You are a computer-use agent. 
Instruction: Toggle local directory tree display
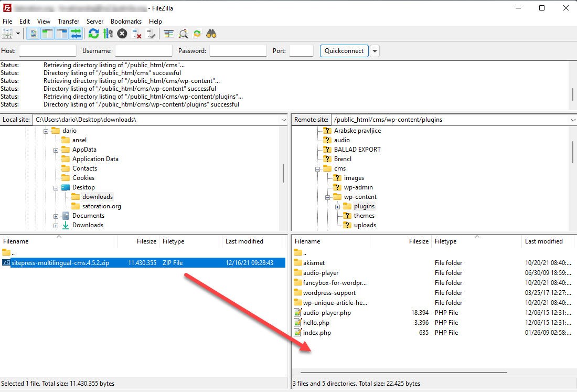coord(47,34)
